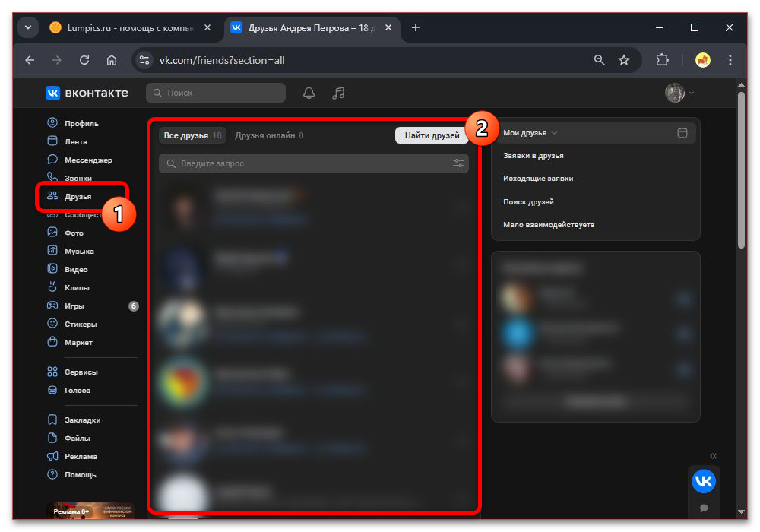Open Фото section in sidebar
The width and height of the screenshot is (760, 532).
[x=65, y=233]
